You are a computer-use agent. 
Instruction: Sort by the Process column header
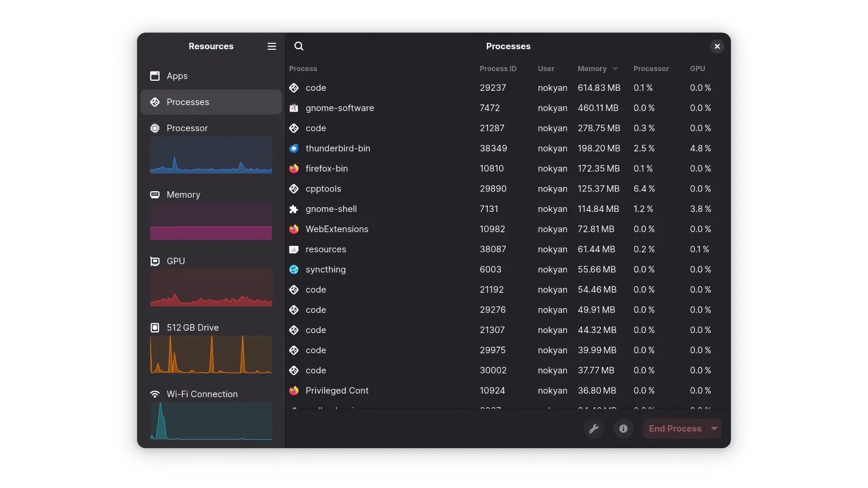tap(303, 69)
